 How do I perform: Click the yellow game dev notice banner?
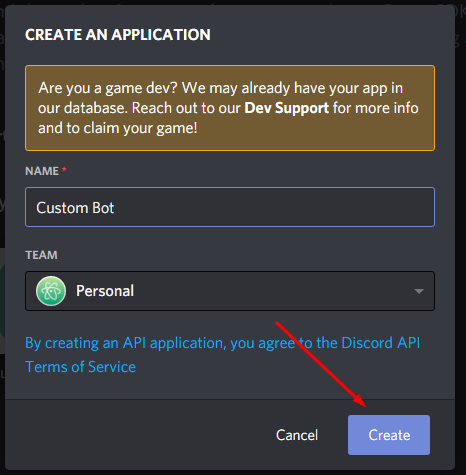tap(230, 108)
